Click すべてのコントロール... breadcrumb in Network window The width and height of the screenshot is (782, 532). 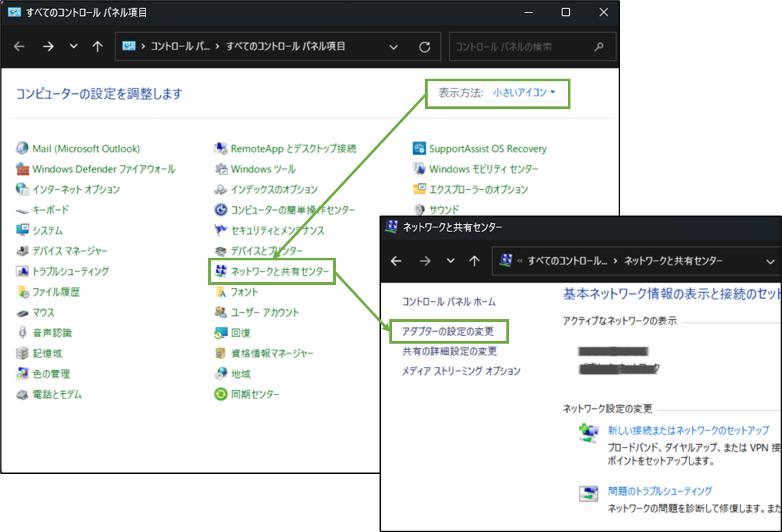point(568,261)
